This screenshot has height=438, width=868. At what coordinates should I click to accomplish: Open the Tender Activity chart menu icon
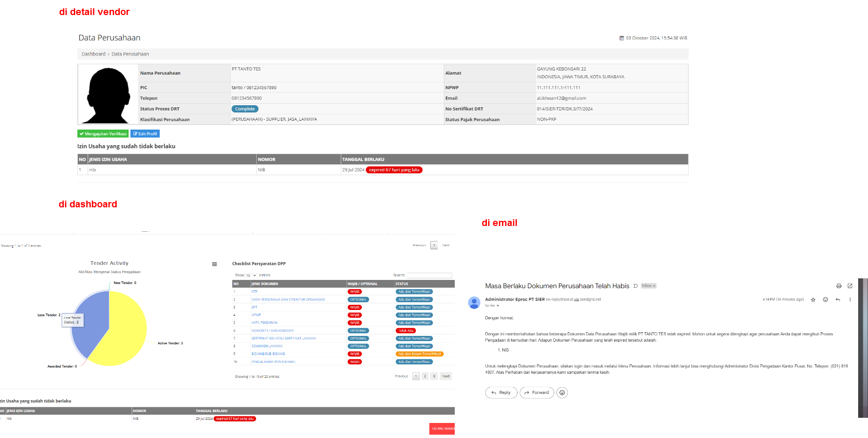214,264
